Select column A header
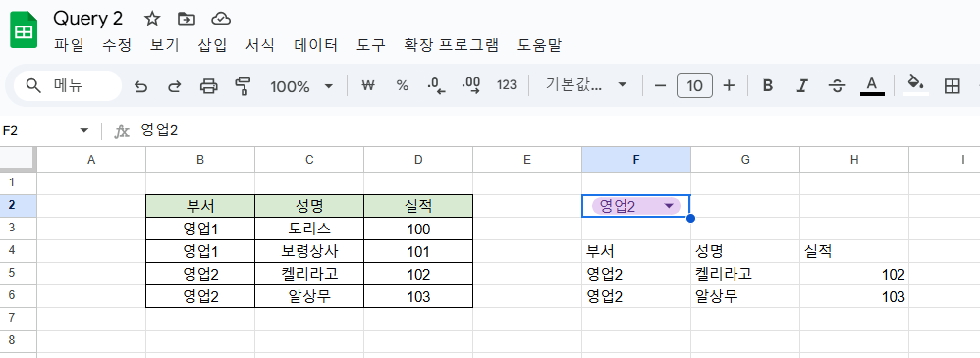 (91, 159)
